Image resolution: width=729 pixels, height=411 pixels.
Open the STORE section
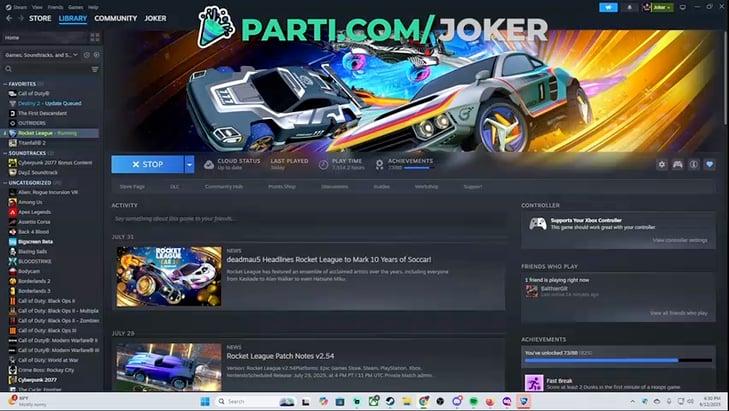pos(40,19)
